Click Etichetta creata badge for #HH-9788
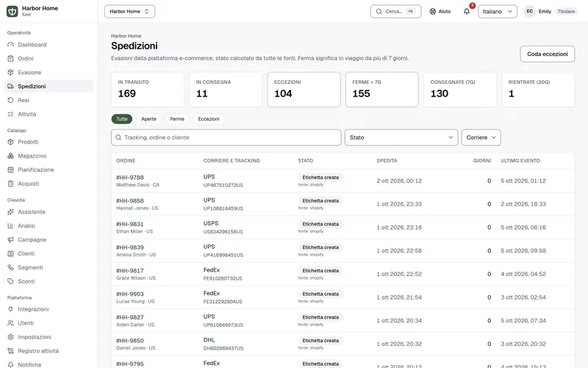Viewport: 588px width, 368px height. (320, 177)
